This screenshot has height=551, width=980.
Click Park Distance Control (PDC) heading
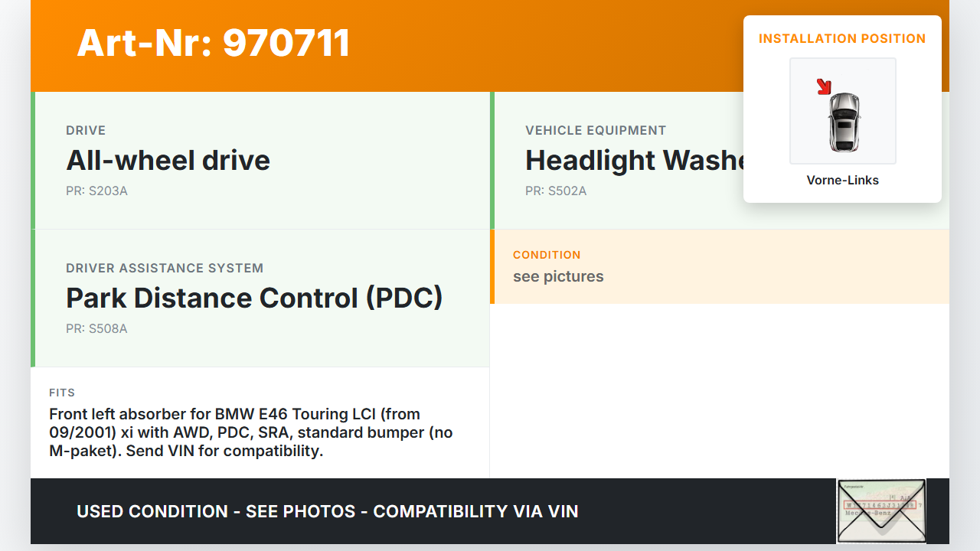tap(254, 298)
